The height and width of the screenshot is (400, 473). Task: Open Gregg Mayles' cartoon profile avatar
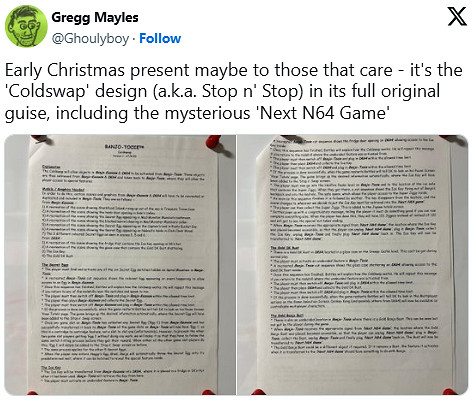[x=26, y=27]
